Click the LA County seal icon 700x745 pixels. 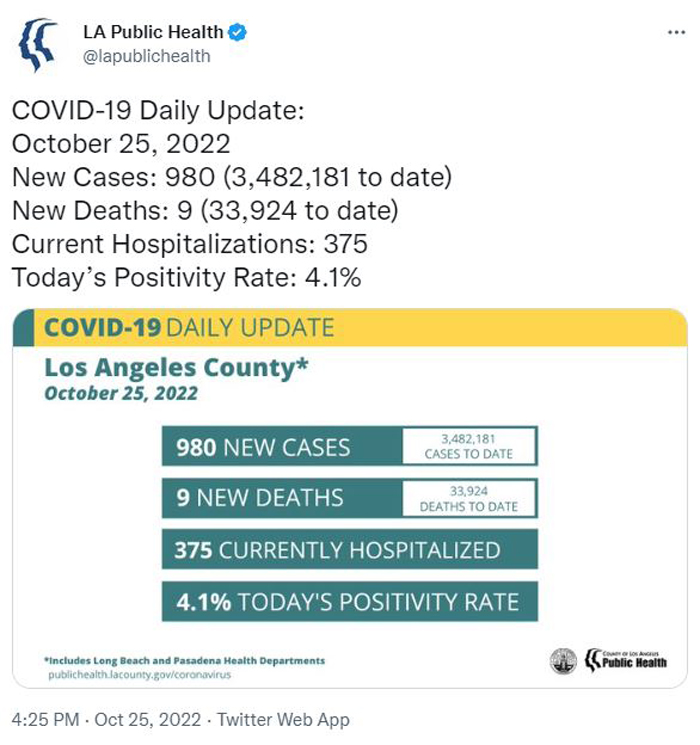(x=563, y=661)
